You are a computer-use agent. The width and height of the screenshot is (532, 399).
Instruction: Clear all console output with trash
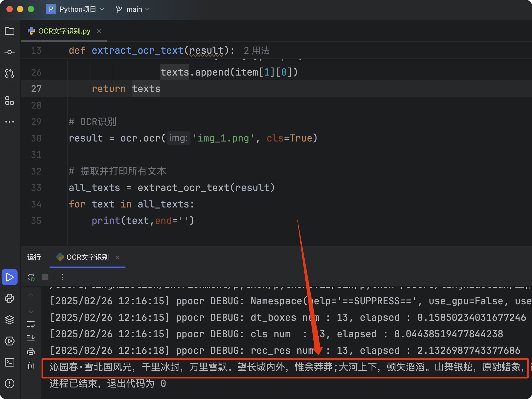[31, 365]
